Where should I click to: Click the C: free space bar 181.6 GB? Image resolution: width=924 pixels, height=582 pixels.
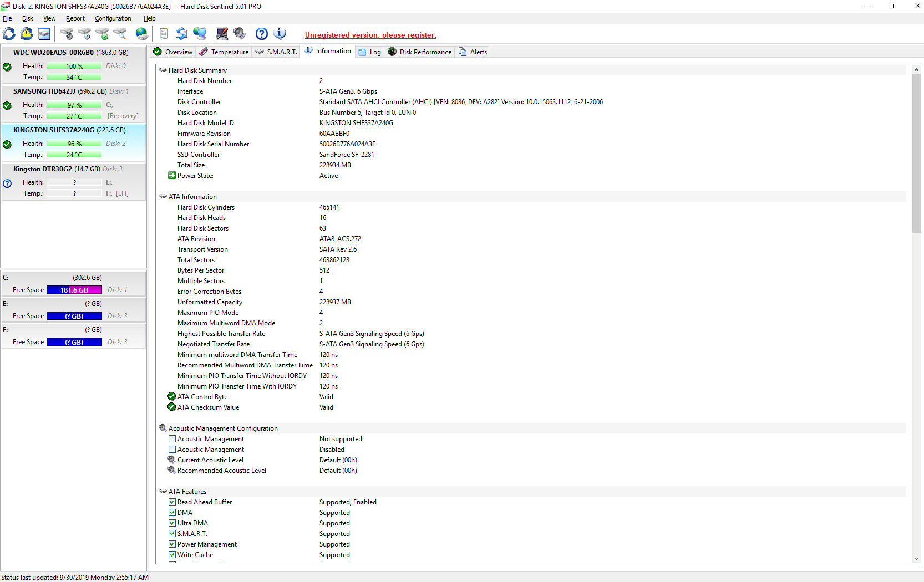(x=74, y=290)
